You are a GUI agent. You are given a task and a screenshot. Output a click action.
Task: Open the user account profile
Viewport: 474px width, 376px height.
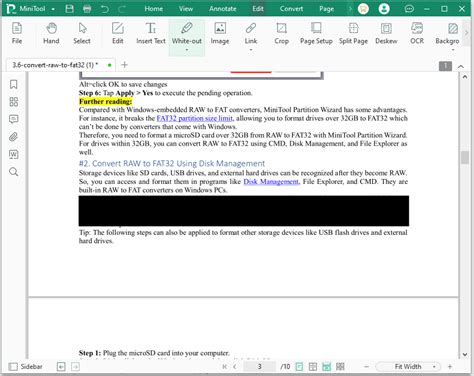(384, 9)
